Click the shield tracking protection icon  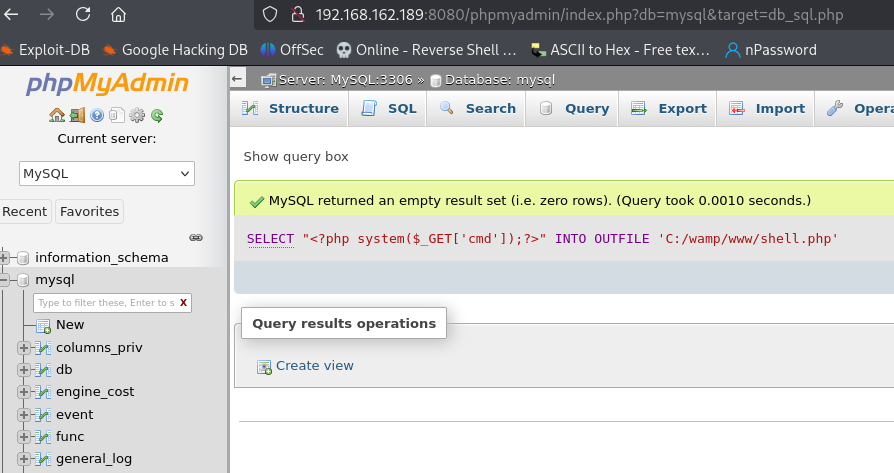coord(270,14)
